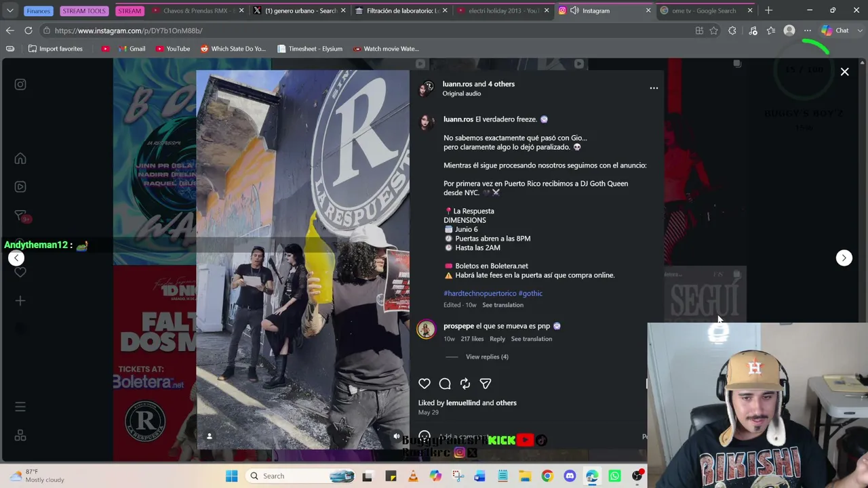Reply to the prospepe comment
The image size is (868, 488).
pyautogui.click(x=497, y=339)
